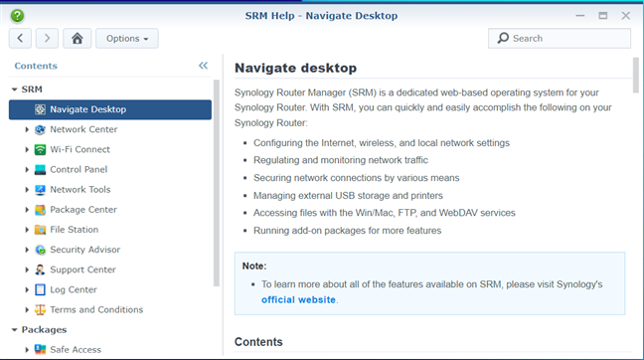Open the Log Center help topic
Viewport: 644px width, 360px height.
coord(74,289)
